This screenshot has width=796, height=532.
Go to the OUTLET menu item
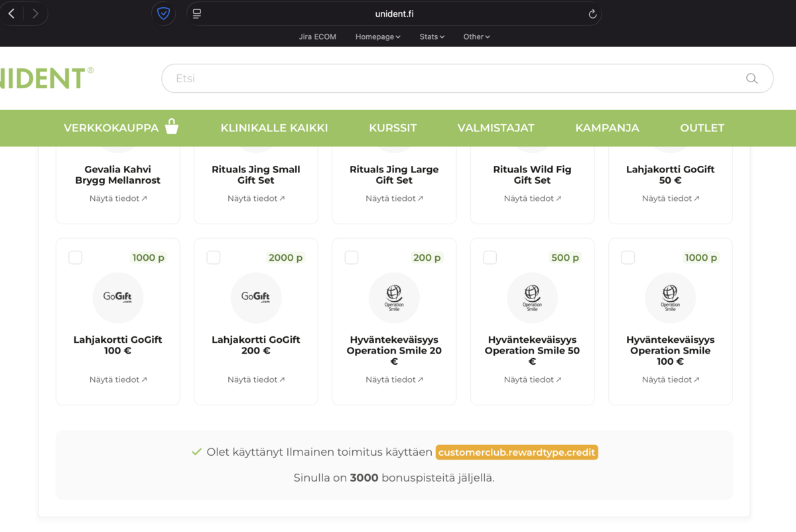pos(702,128)
